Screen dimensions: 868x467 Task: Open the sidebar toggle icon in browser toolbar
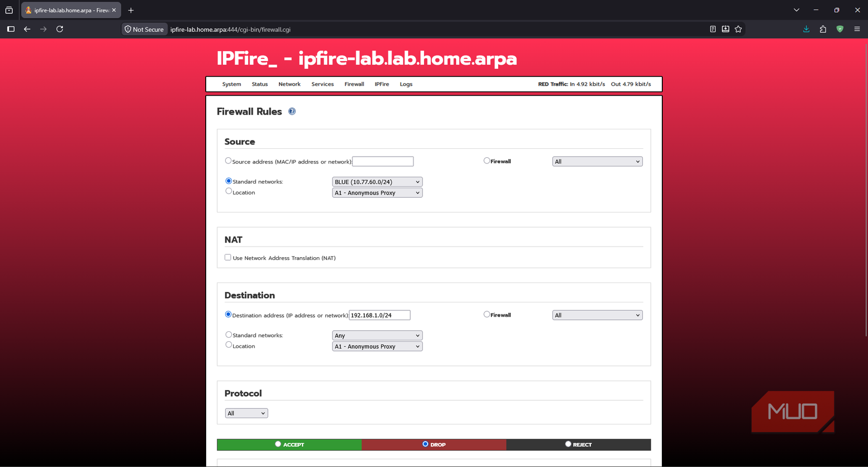[11, 29]
